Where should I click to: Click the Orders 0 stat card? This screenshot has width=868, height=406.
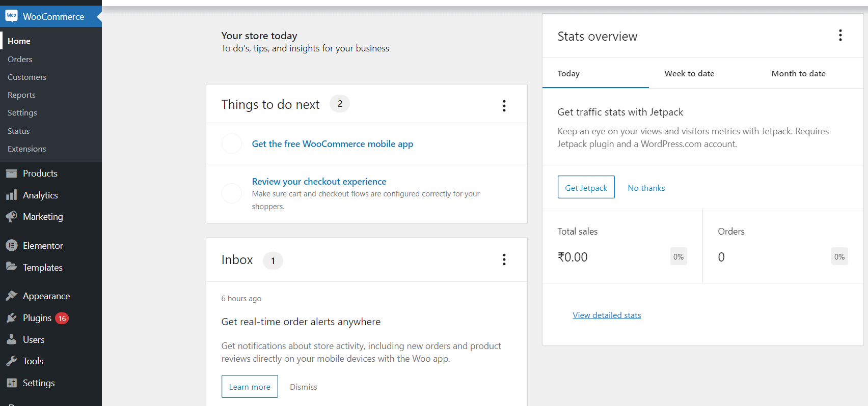pyautogui.click(x=783, y=246)
